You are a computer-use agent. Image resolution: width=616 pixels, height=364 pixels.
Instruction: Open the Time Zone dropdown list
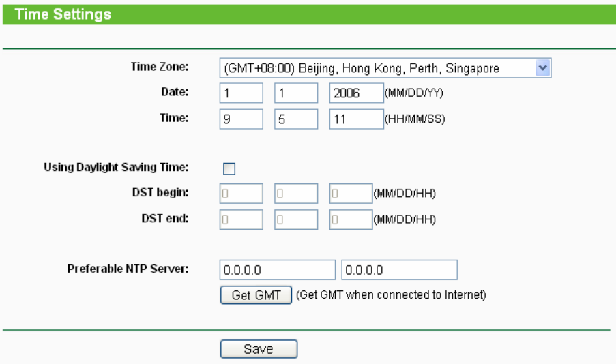click(x=385, y=68)
